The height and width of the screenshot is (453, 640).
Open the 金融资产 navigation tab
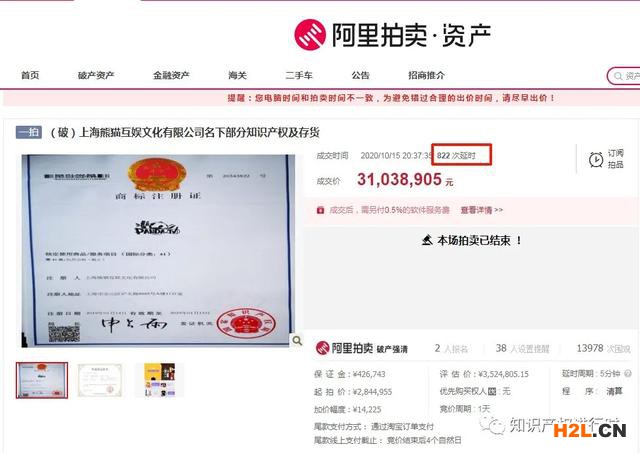[x=171, y=75]
